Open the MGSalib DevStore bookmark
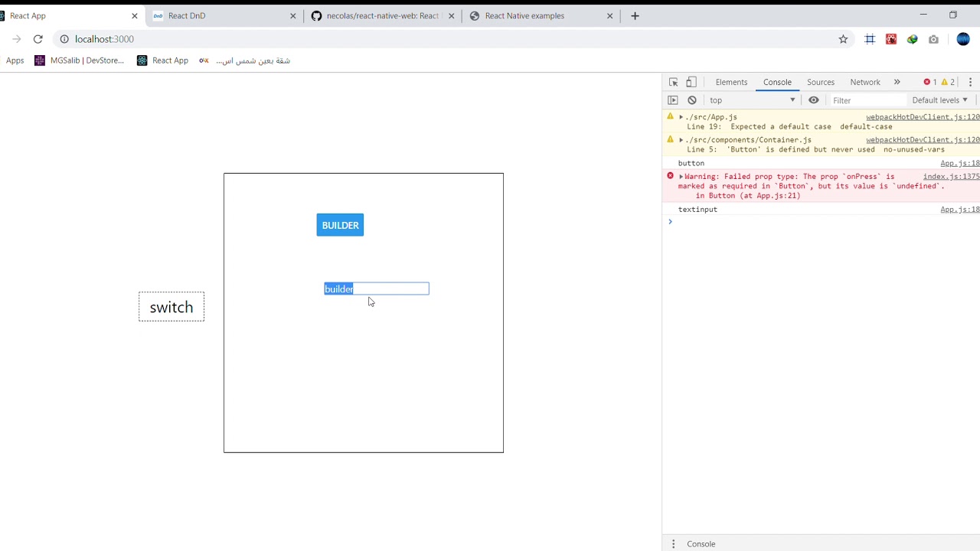The height and width of the screenshot is (551, 980). pos(80,60)
